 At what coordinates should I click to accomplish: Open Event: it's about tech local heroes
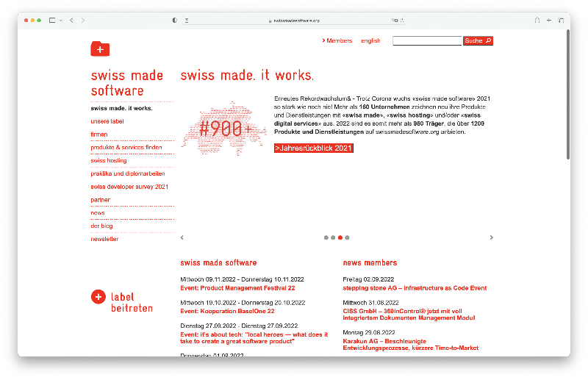[254, 338]
